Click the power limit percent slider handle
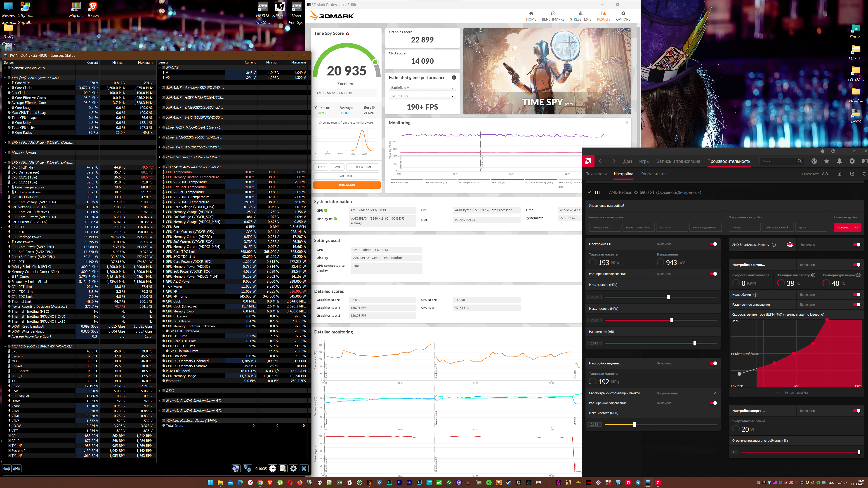Screen dimensions: 868x488 pyautogui.click(x=859, y=452)
